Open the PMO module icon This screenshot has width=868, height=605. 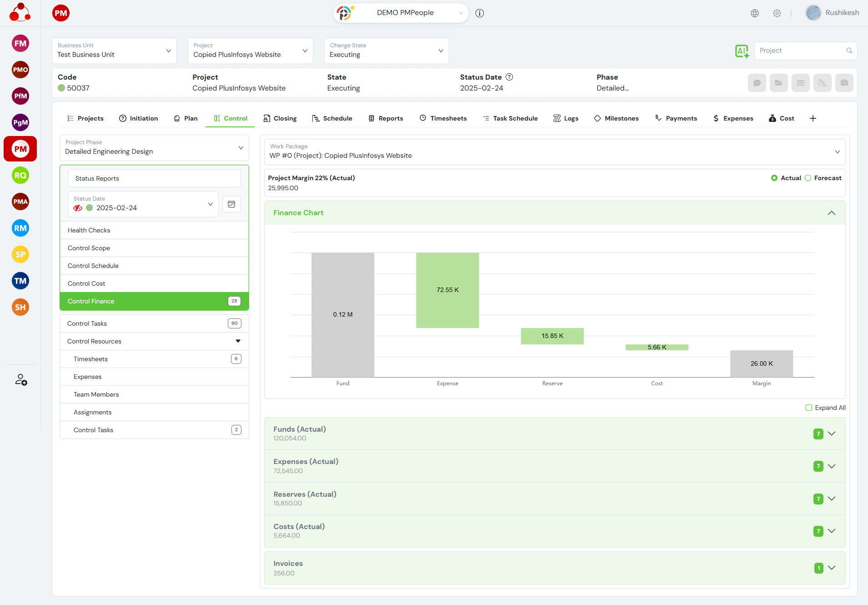(x=20, y=70)
